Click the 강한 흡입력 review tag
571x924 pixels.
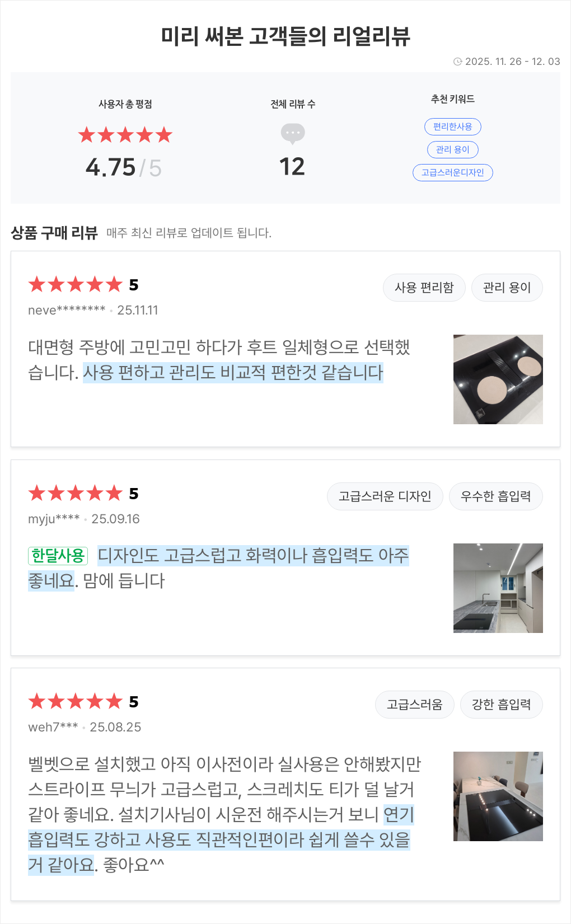[x=501, y=705]
